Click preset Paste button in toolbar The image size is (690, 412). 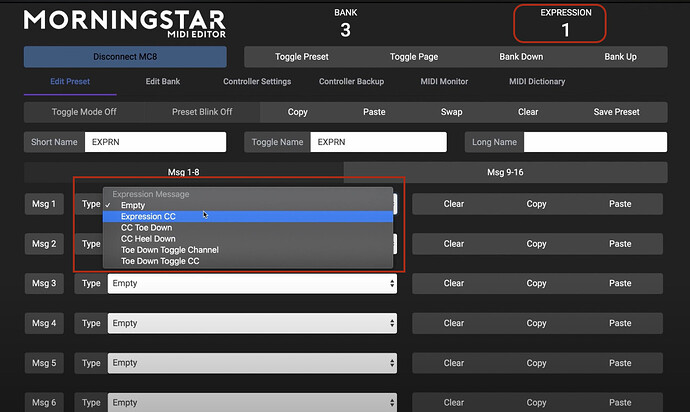click(x=374, y=112)
